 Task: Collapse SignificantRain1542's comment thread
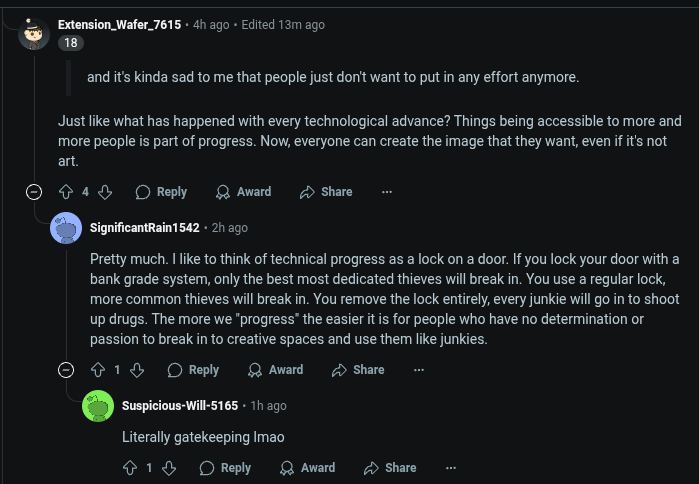(66, 370)
